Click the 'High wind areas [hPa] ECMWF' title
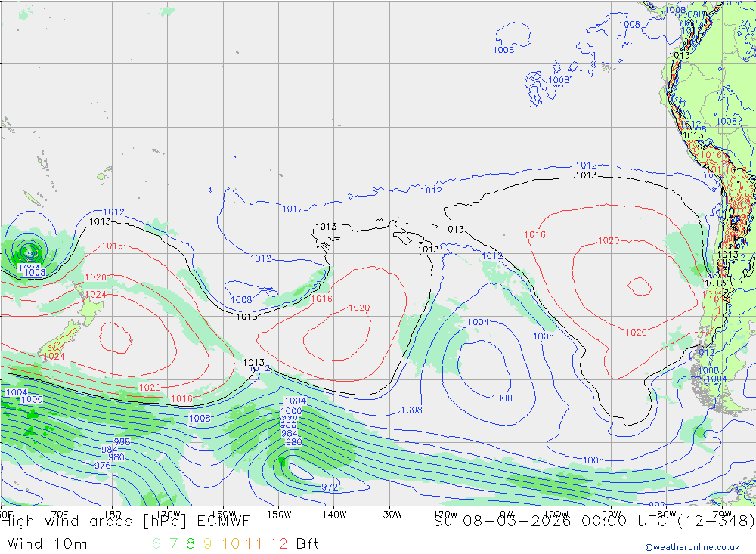756x554 pixels. 125,522
